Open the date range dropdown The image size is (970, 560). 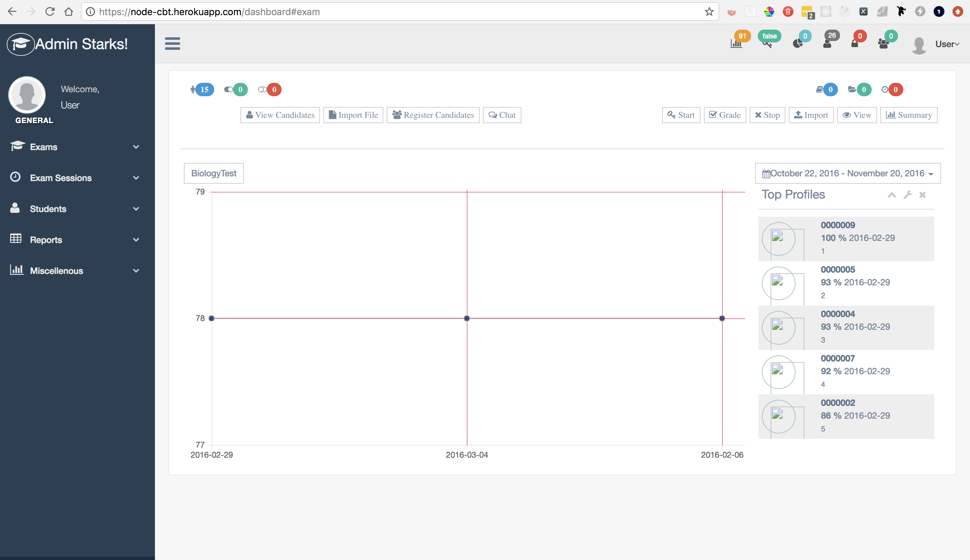coord(848,173)
